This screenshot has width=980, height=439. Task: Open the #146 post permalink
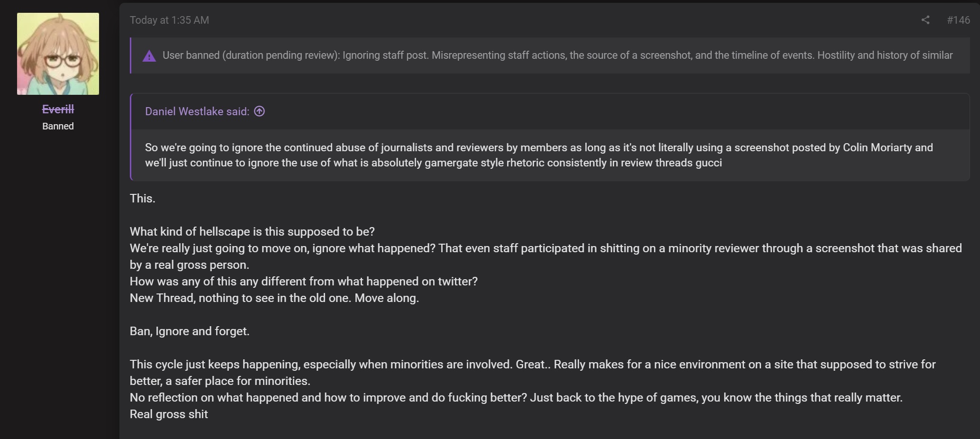[x=958, y=20]
